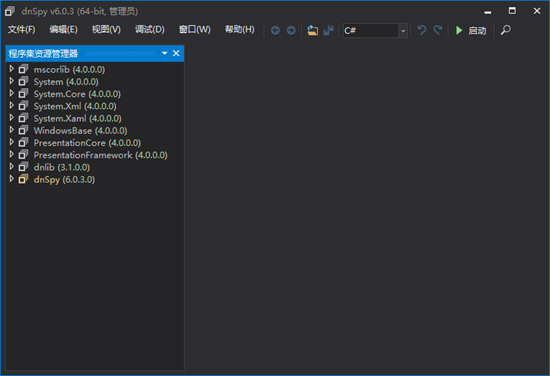Click the 启动 start button label
Screen dimensions: 550x376
(477, 31)
